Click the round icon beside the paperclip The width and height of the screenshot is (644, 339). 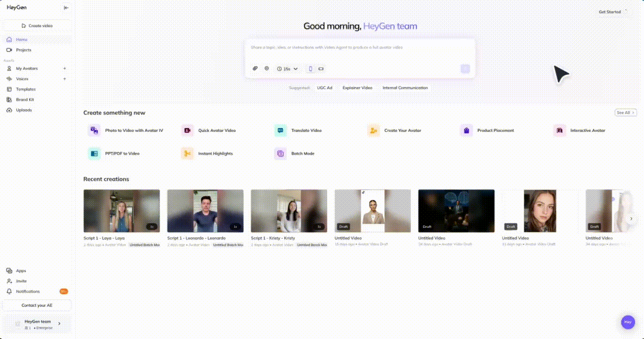[x=266, y=69]
